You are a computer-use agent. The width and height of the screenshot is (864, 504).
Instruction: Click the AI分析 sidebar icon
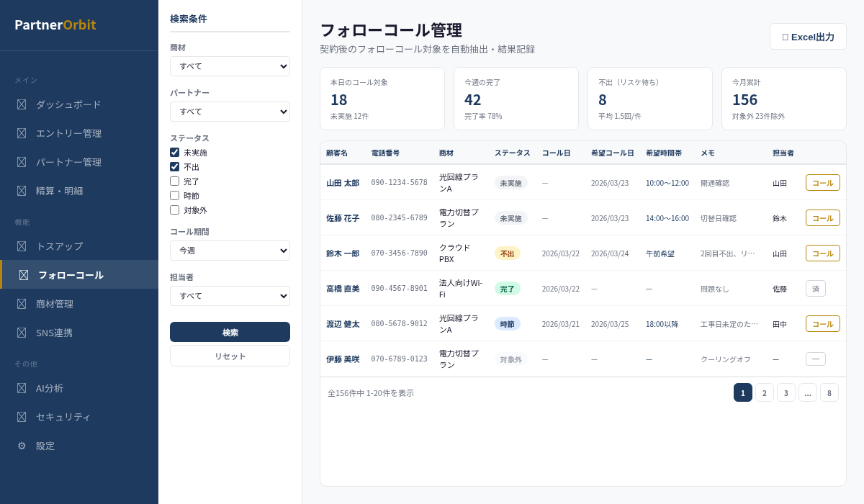[x=22, y=388]
